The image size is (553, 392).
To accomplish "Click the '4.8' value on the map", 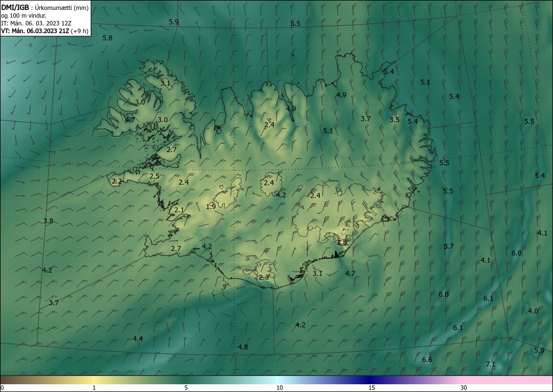I will coord(243,347).
